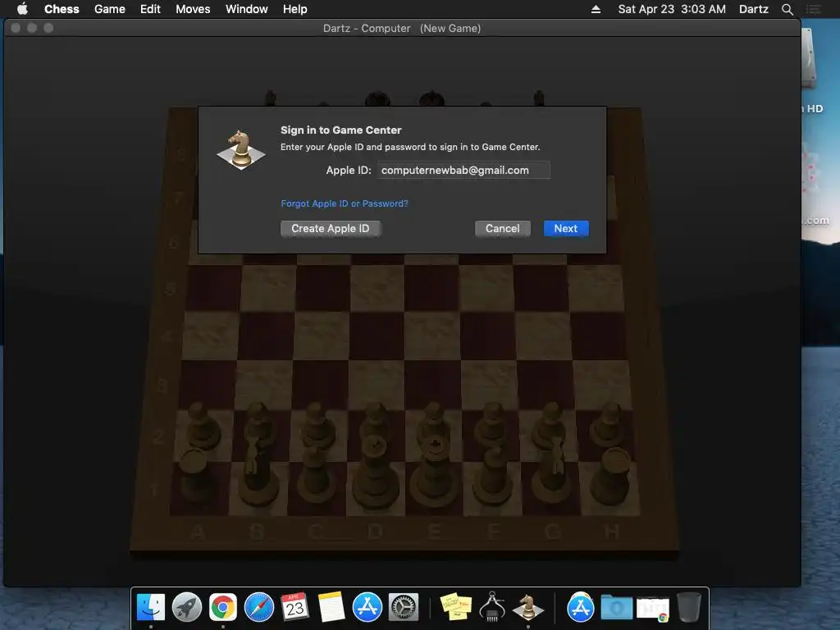840x630 pixels.
Task: Open the Chess application menu
Action: (x=62, y=9)
